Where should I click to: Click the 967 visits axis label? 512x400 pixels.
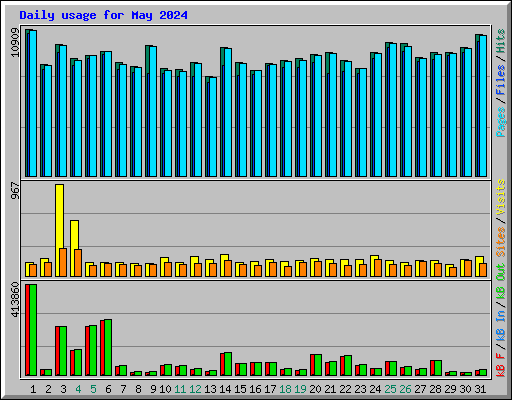pyautogui.click(x=15, y=191)
